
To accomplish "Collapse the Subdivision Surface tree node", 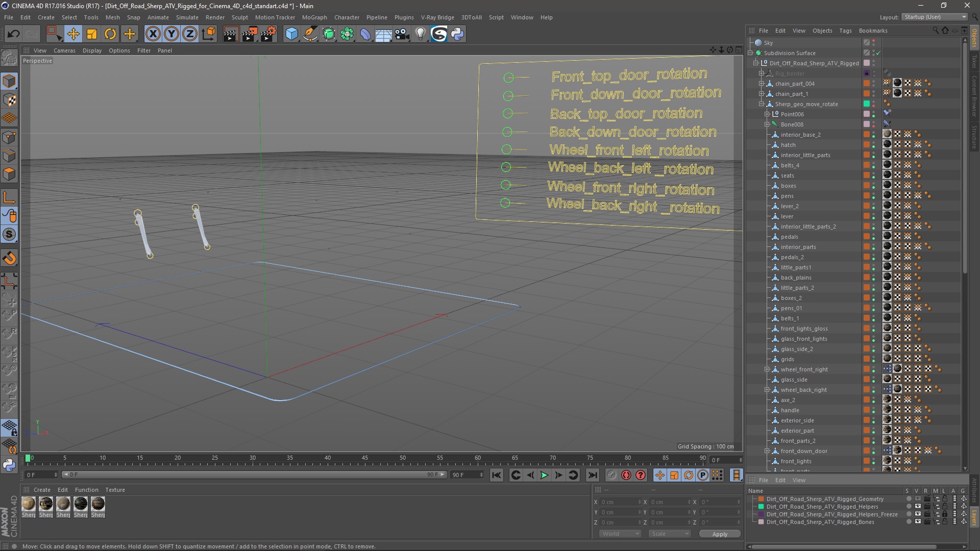I will pos(751,53).
